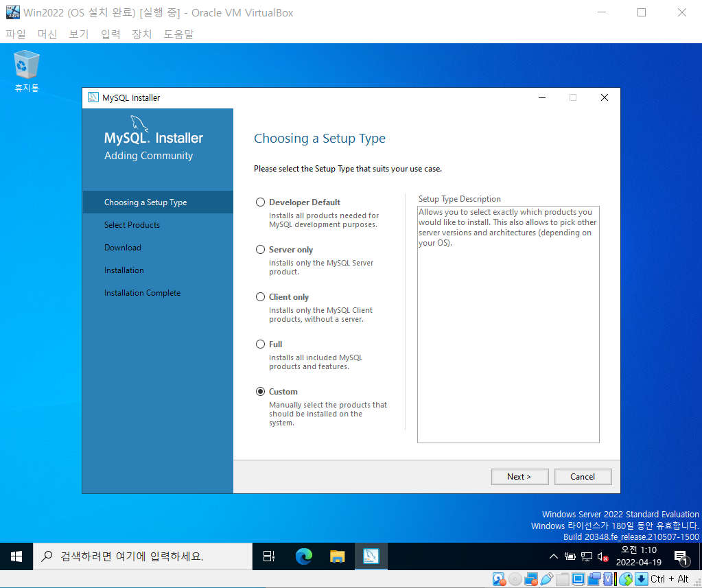Click the Setup Type Description text box
Viewport: 702px width, 588px height.
508,325
